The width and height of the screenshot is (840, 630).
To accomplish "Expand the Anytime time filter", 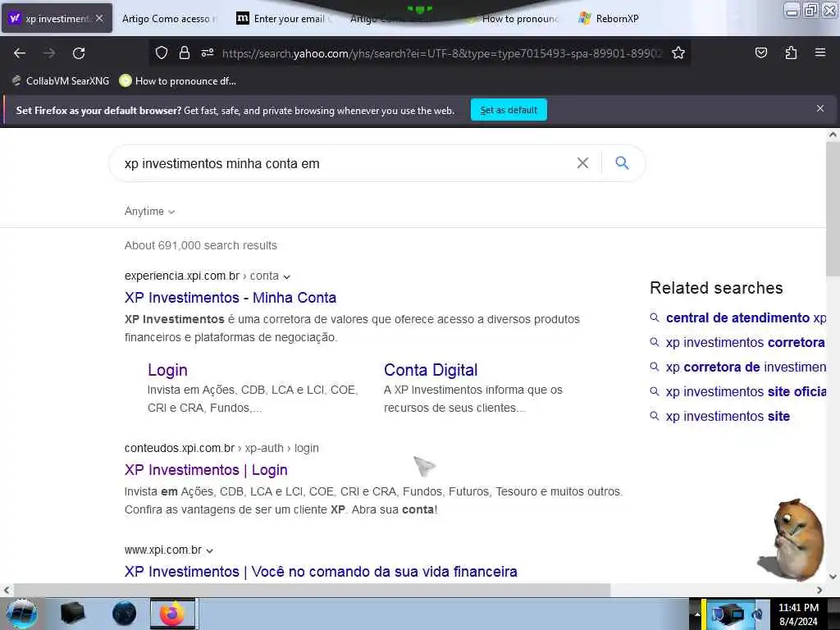I will click(x=150, y=211).
